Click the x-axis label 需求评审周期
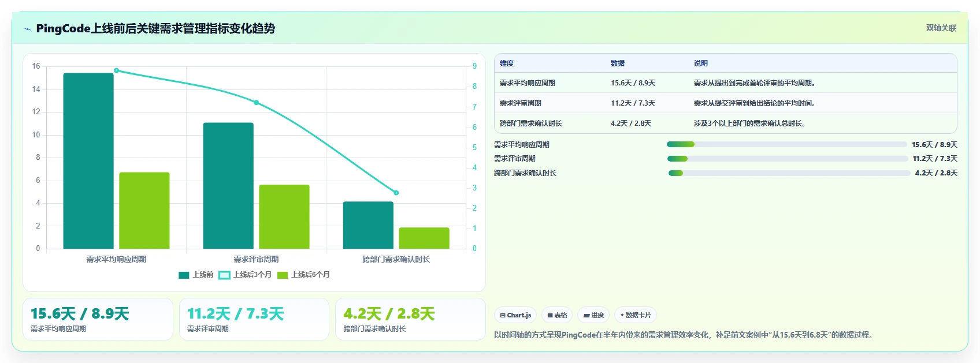The image size is (980, 363). 256,260
